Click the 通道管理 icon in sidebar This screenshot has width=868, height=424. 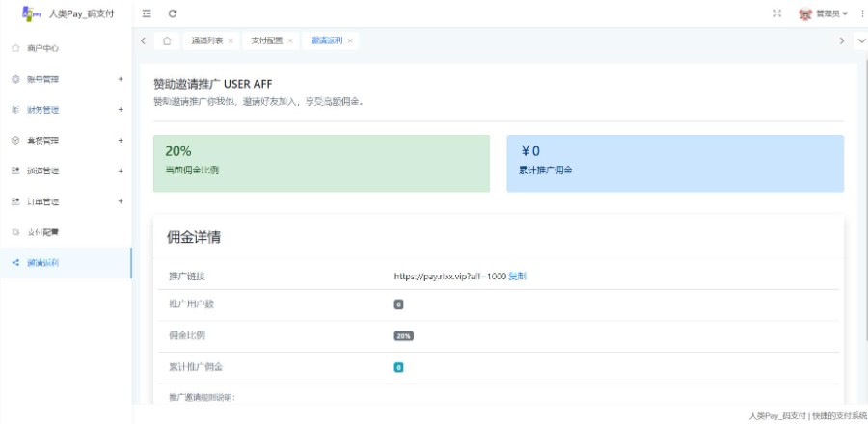(x=15, y=172)
